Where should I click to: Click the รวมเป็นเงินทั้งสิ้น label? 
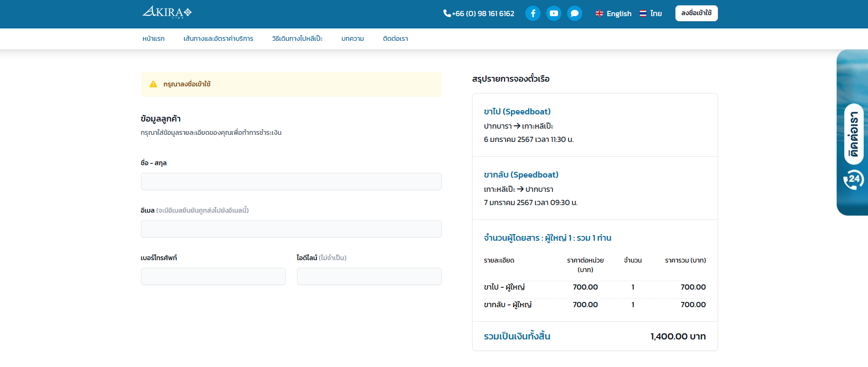click(x=517, y=337)
